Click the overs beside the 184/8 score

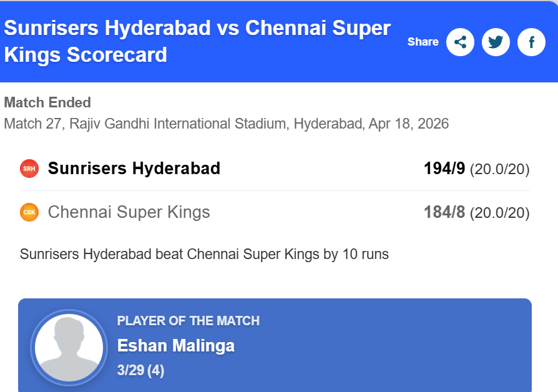coord(499,213)
